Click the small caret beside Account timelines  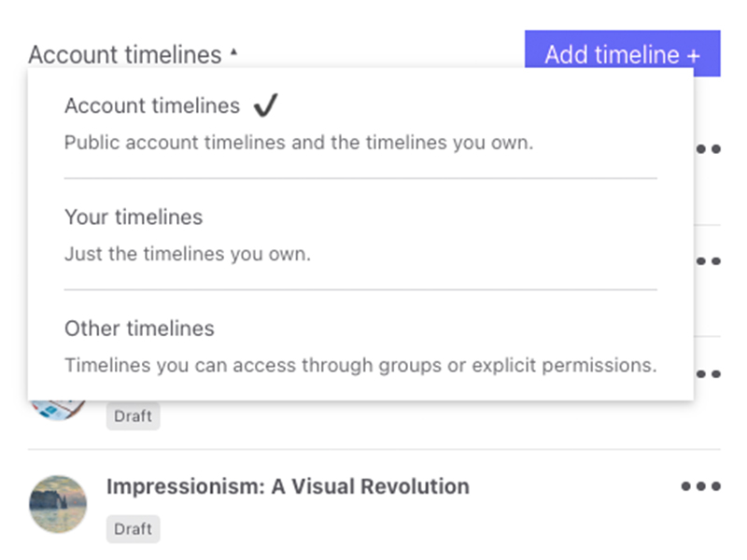coord(233,53)
